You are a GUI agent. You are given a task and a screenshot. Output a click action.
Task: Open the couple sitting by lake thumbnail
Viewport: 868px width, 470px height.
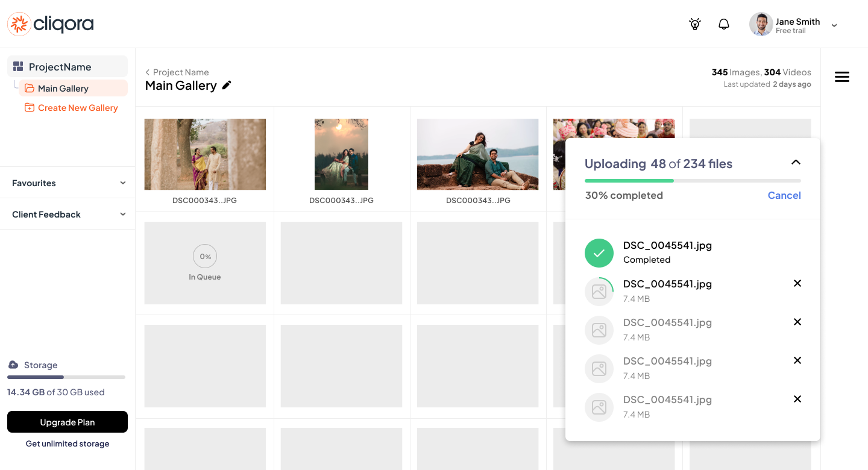477,154
